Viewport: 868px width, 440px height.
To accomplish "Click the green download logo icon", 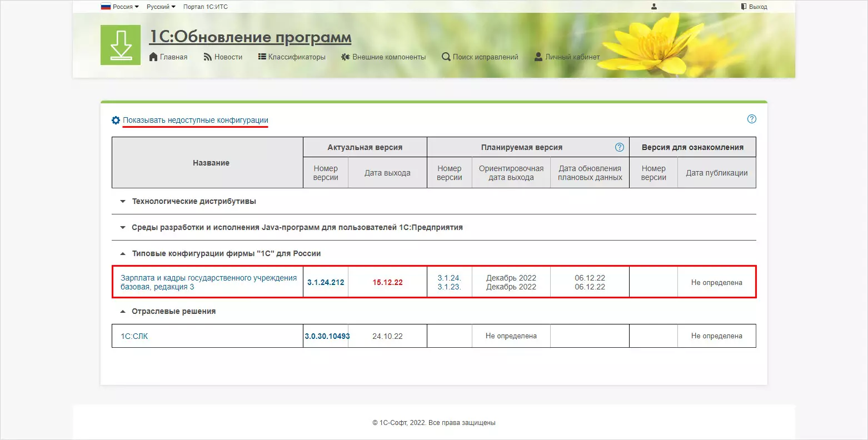I will (x=121, y=45).
